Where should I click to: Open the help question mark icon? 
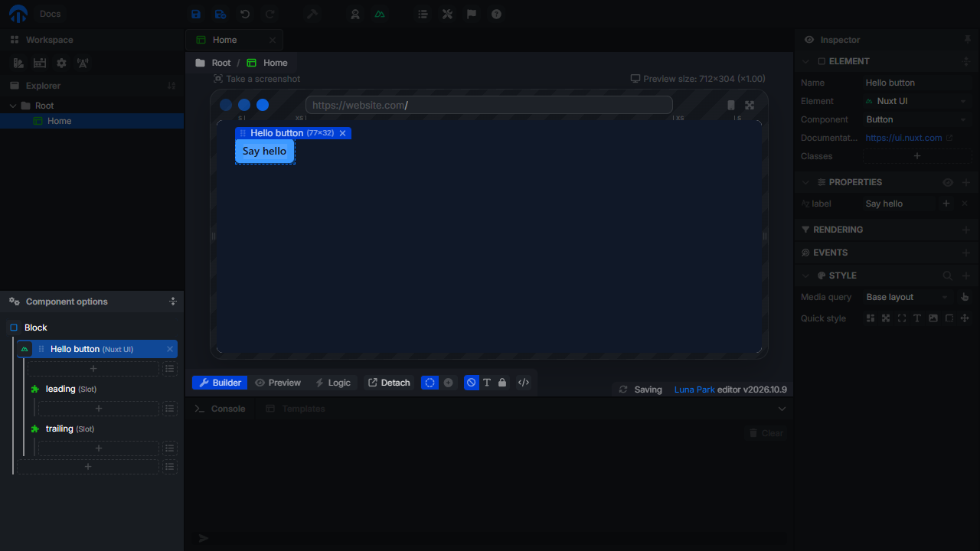pos(496,14)
